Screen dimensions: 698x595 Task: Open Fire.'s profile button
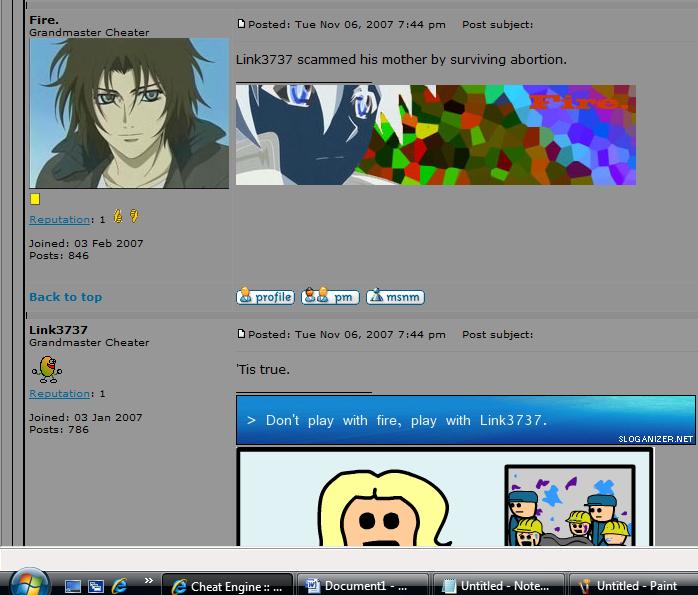tap(265, 296)
